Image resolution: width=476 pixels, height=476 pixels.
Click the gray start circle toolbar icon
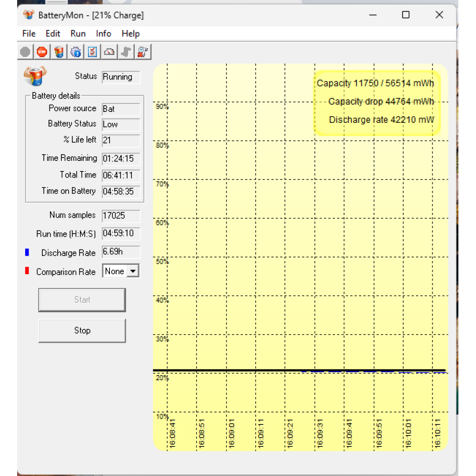[25, 52]
